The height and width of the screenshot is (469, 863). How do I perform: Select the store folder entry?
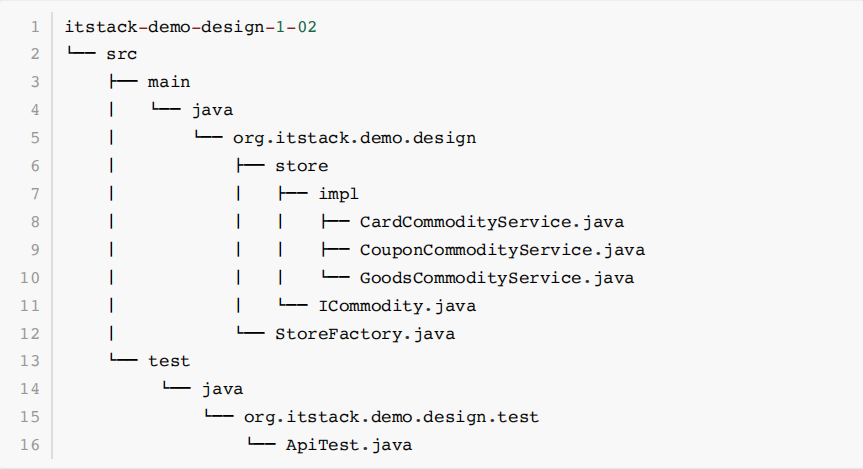(301, 166)
